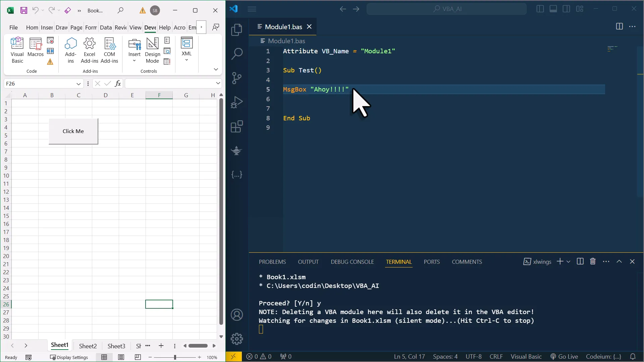Toggle the bottom panel visibility
The image size is (644, 362).
click(553, 9)
